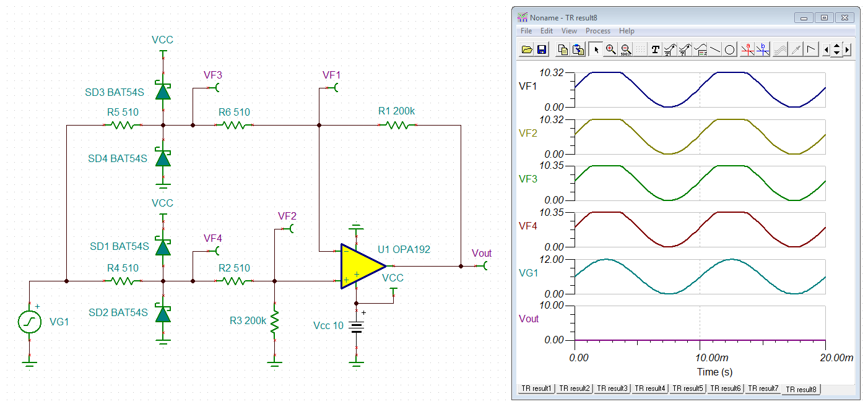Click the eyedropper tool icon
Screen dimensions: 868x407
tap(796, 49)
